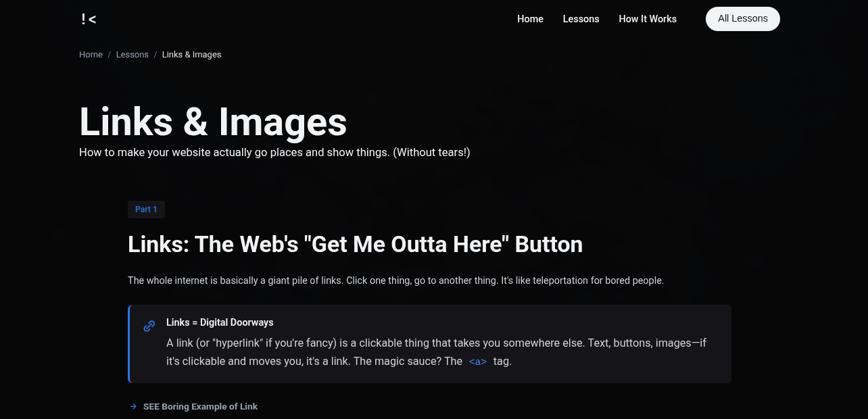
Task: Click the current "Links & Images" breadcrumb
Action: pyautogui.click(x=191, y=55)
